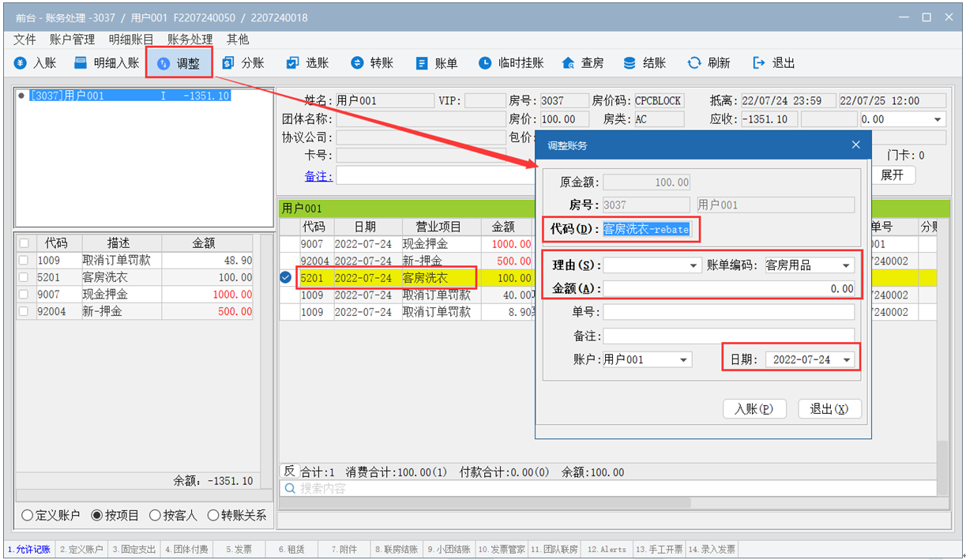The height and width of the screenshot is (560, 966).
Task: Select the 按客人 radio button
Action: coord(155,516)
